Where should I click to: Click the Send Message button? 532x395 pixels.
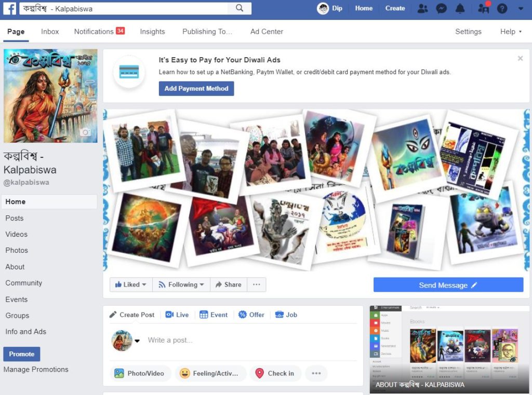pyautogui.click(x=448, y=285)
